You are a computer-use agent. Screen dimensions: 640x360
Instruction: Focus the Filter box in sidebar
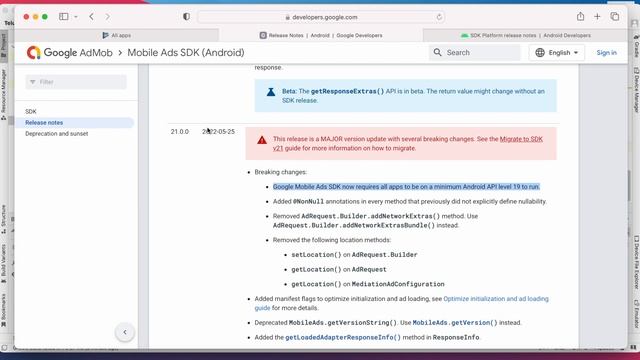click(76, 82)
